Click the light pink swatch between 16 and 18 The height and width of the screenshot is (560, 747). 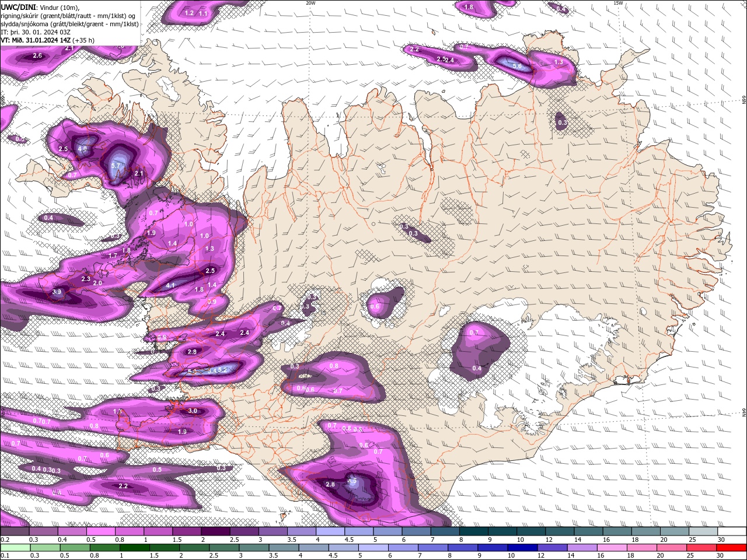point(612,547)
